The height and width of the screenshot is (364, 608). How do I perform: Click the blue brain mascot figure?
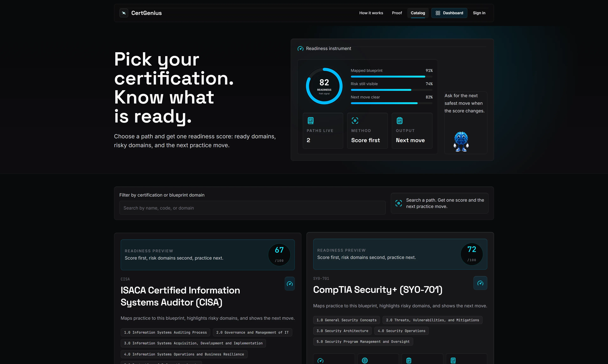point(461,142)
